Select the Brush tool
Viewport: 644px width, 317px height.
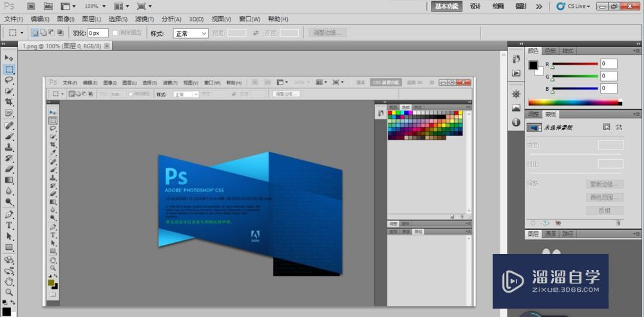pos(9,137)
